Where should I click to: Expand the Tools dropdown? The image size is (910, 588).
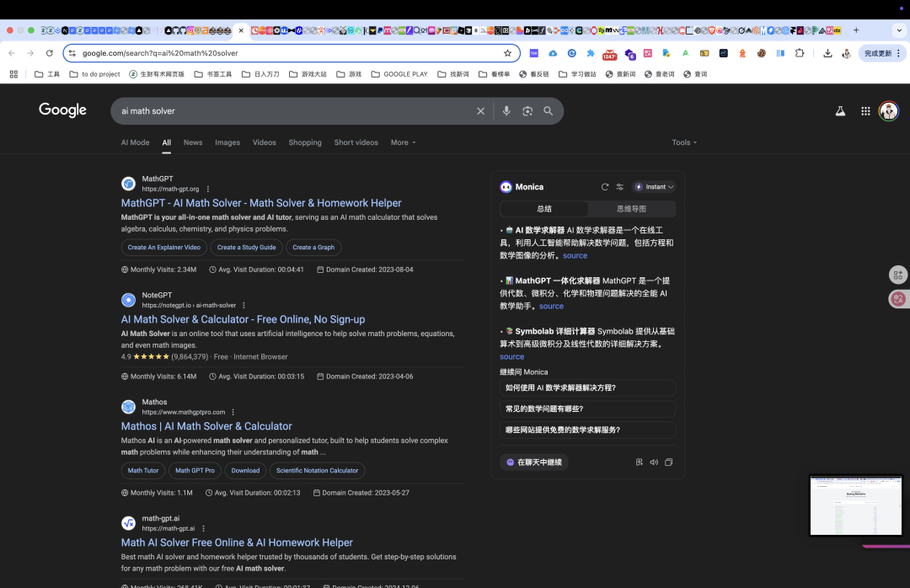point(684,142)
